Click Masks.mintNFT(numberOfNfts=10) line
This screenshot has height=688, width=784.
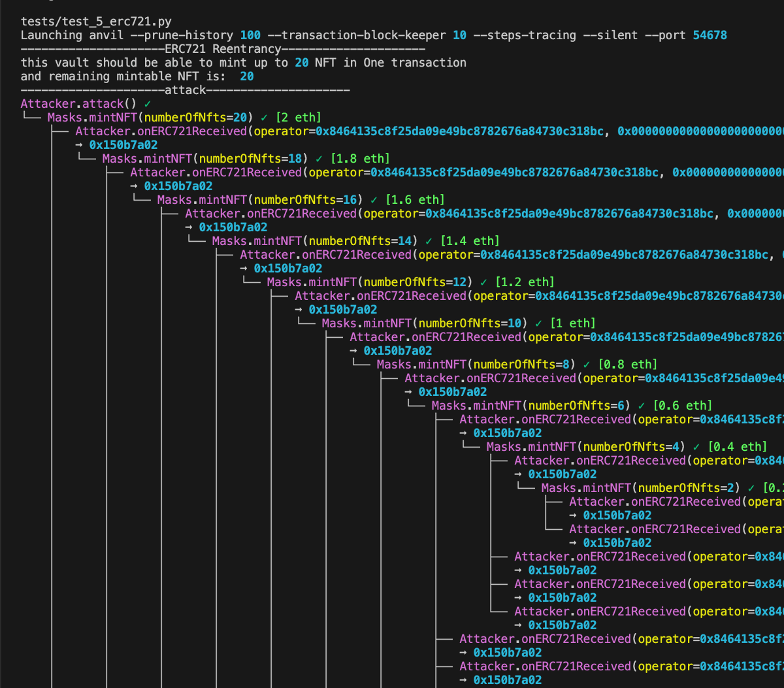[x=459, y=323]
